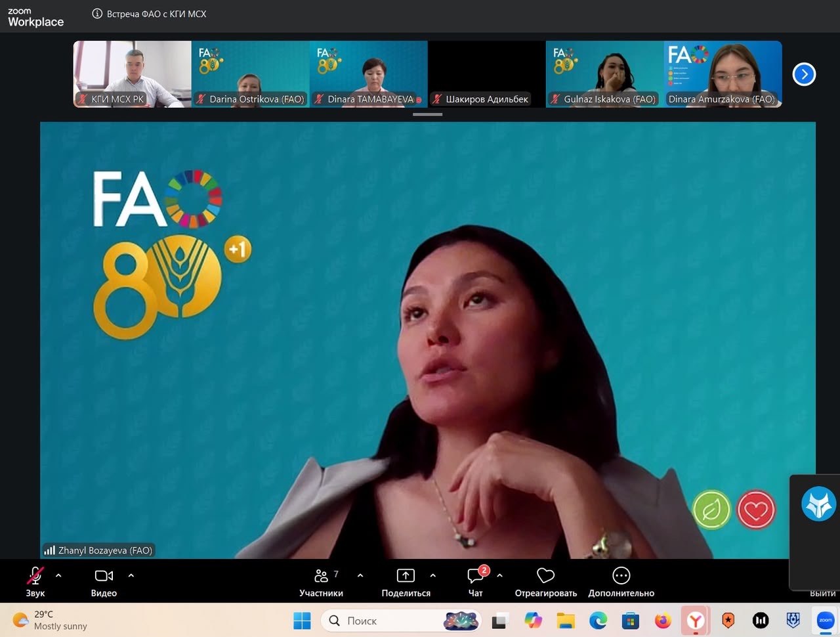The image size is (840, 637).
Task: Click the Zoom icon in the taskbar
Action: (826, 621)
